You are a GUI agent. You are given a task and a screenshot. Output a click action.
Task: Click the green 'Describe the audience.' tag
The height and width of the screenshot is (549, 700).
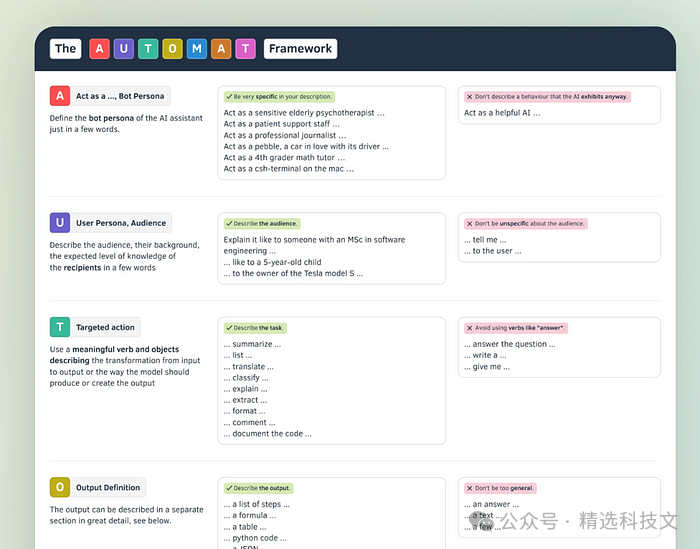262,223
